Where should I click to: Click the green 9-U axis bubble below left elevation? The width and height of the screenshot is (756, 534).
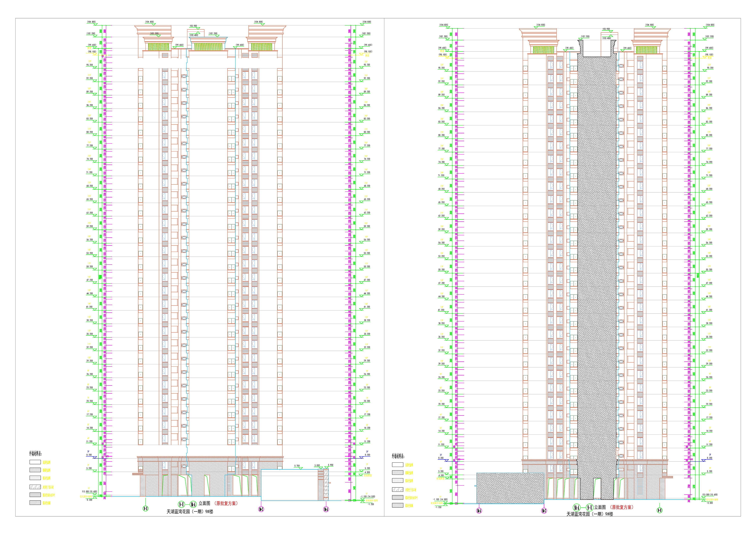(x=146, y=509)
